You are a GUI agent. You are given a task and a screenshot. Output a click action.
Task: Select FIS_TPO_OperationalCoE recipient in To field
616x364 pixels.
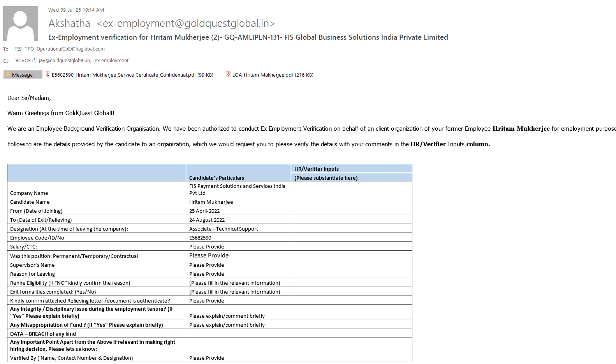coord(59,49)
